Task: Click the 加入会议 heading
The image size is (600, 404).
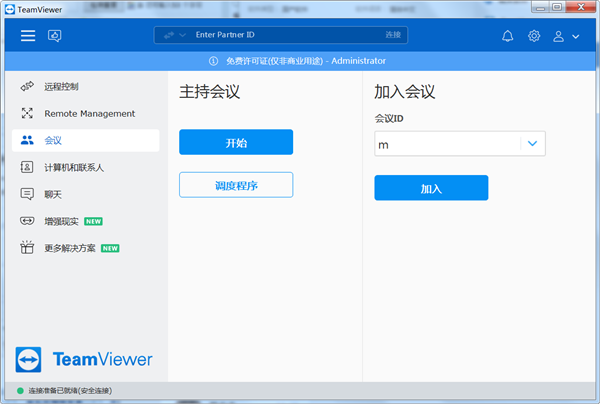Action: point(404,92)
